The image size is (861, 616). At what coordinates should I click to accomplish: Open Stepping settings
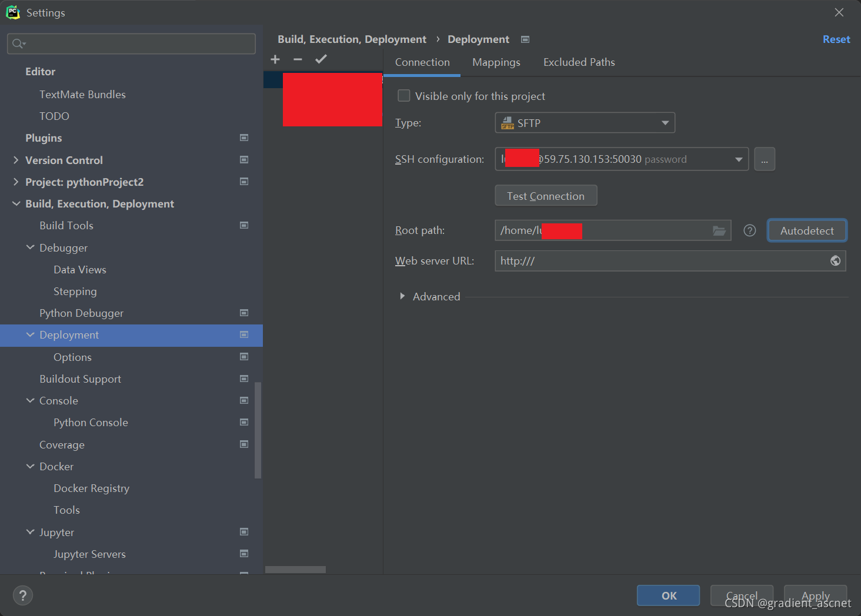click(75, 291)
